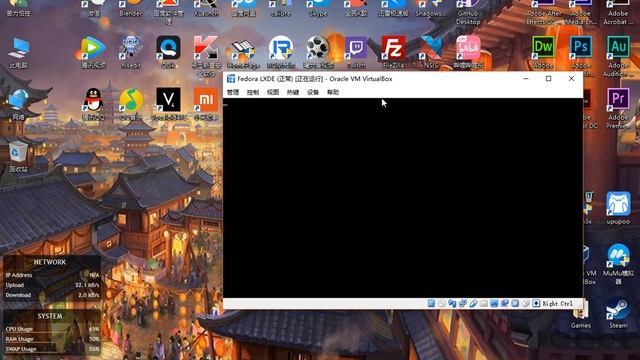Select the QQ penguin desktop shortcut
This screenshot has width=640, height=360.
(93, 104)
